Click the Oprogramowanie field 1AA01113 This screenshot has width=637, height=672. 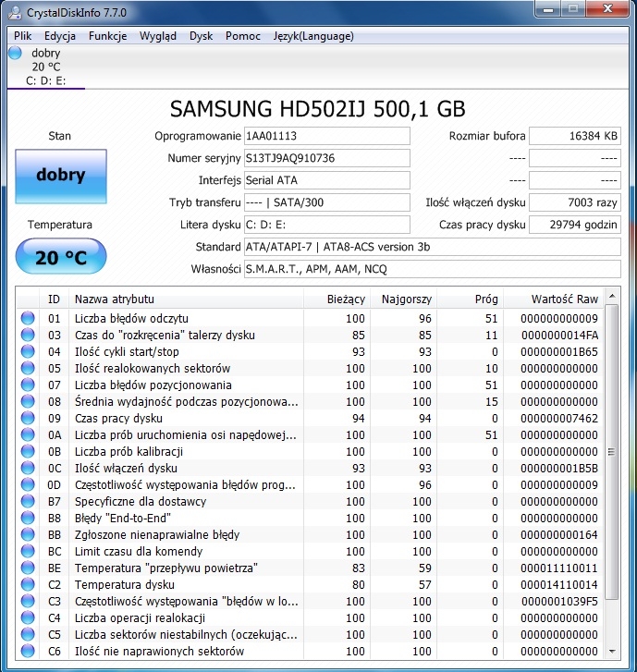pos(327,136)
